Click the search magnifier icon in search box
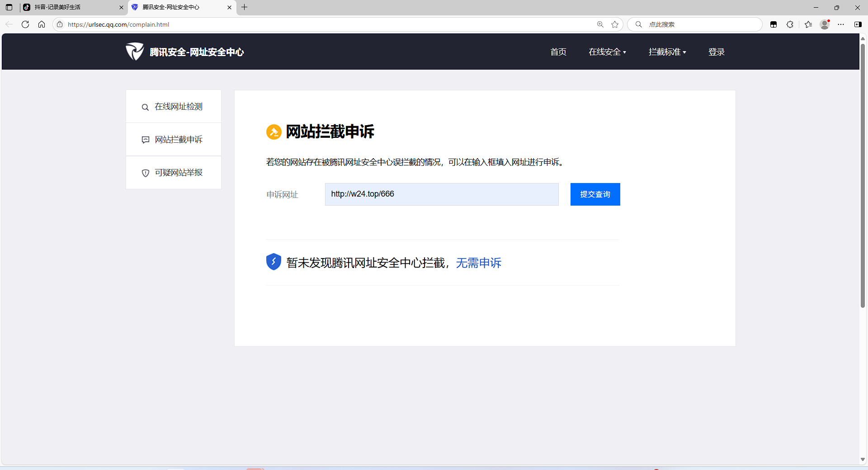 point(639,24)
